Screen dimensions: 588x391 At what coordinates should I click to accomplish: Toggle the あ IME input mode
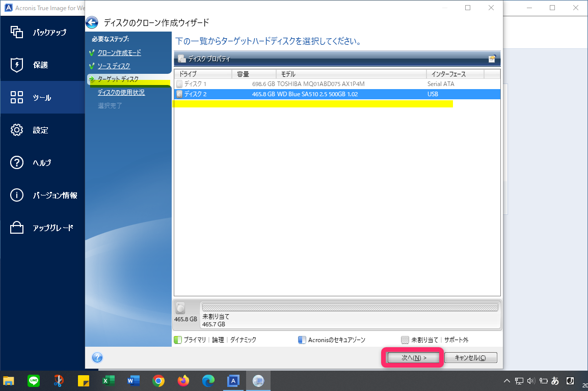[x=555, y=381]
